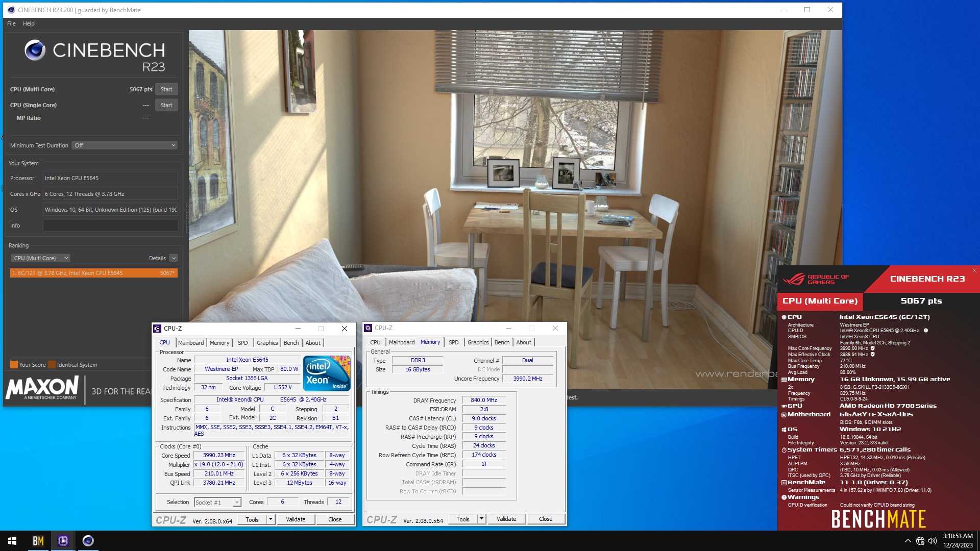Click the network globe tray icon
Image resolution: width=980 pixels, height=551 pixels.
coord(920,541)
